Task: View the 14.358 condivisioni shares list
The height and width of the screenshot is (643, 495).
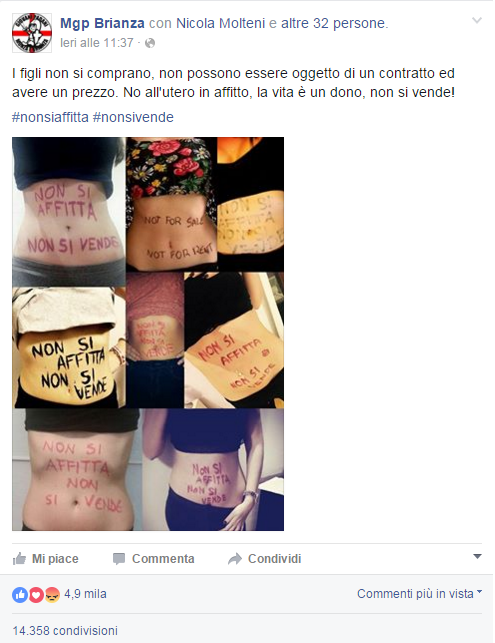Action: 65,630
